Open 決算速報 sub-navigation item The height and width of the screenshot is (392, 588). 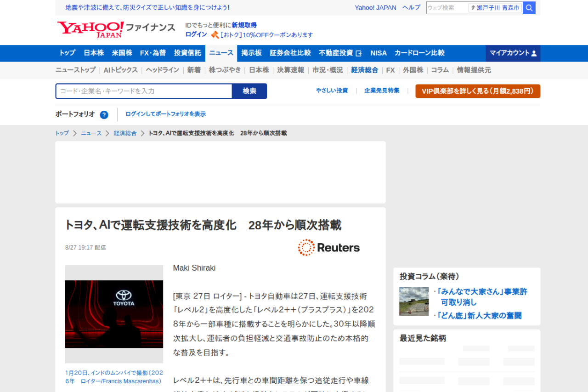[291, 70]
